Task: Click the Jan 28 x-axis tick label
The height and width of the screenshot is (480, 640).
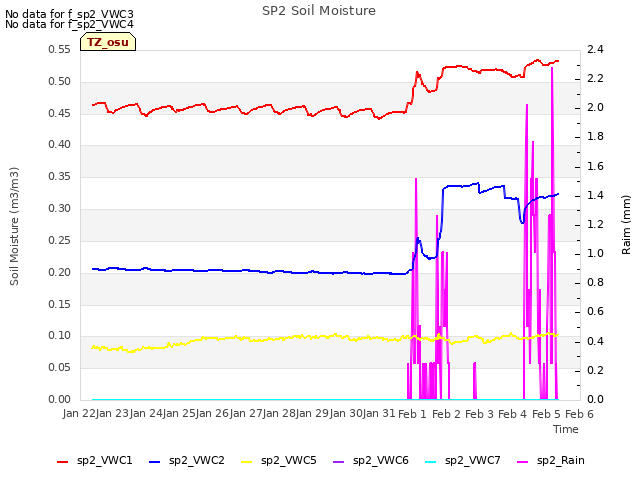Action: click(280, 414)
